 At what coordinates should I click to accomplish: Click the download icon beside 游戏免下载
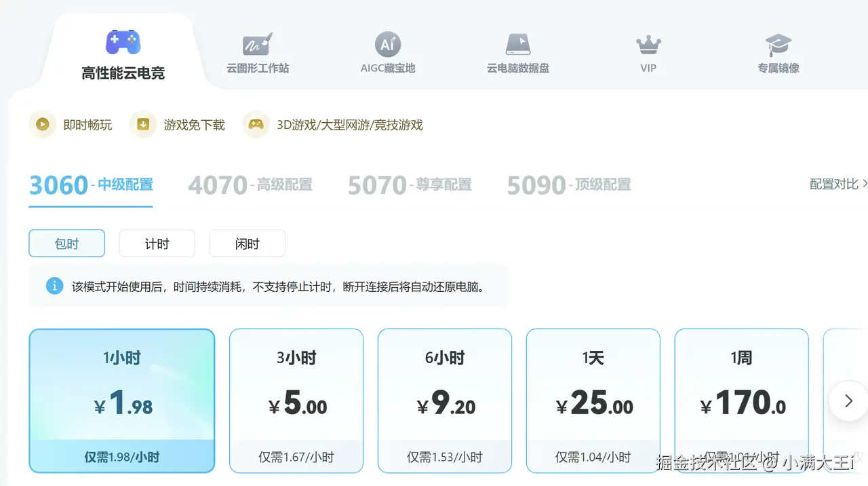(x=143, y=124)
